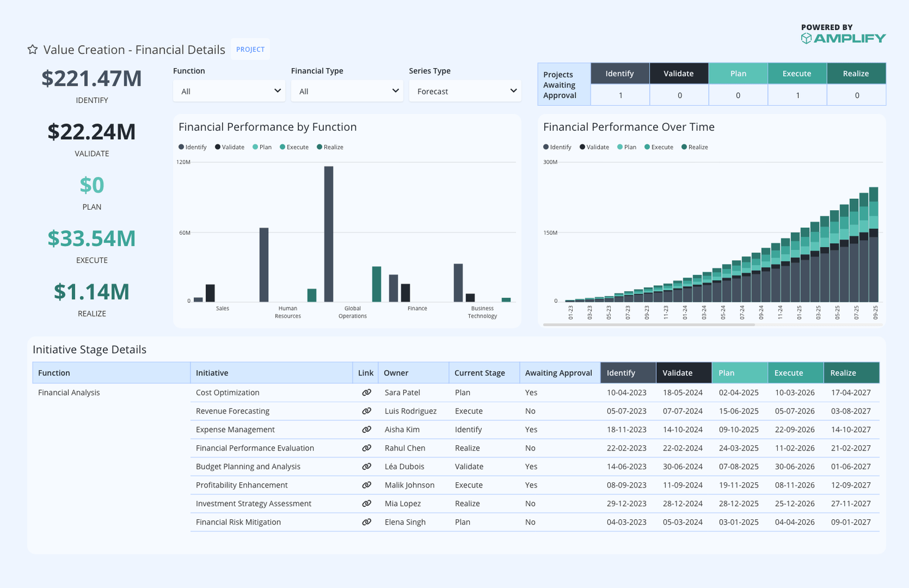Viewport: 909px width, 588px height.
Task: Toggle Execute series in Performance by Function legend
Action: (x=294, y=147)
